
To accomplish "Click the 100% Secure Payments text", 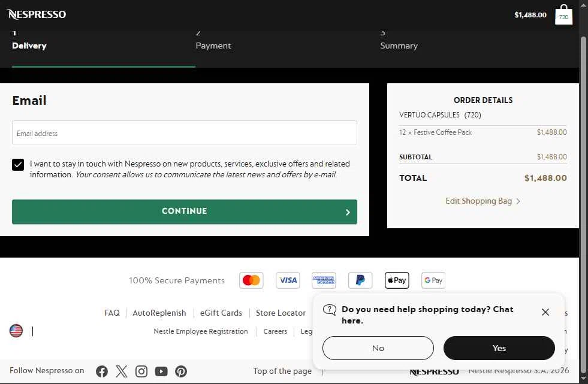I will point(177,280).
